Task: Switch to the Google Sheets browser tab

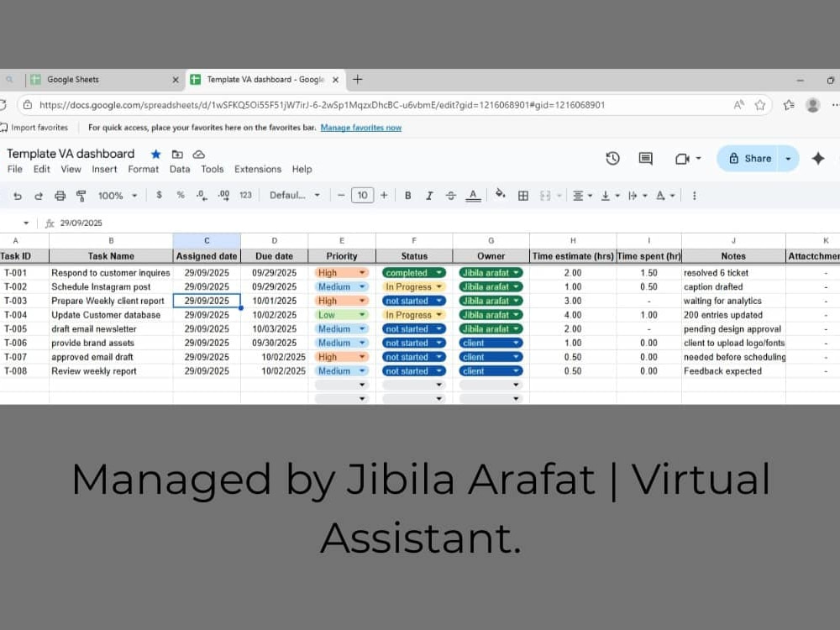Action: click(104, 80)
